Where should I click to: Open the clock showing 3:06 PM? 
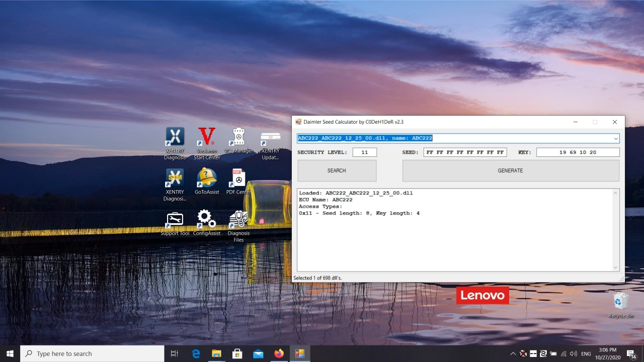click(x=608, y=353)
